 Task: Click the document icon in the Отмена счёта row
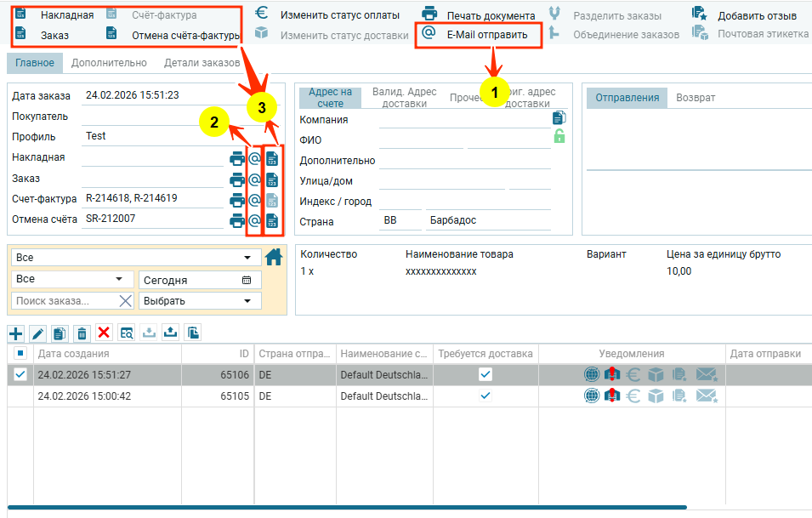point(272,221)
